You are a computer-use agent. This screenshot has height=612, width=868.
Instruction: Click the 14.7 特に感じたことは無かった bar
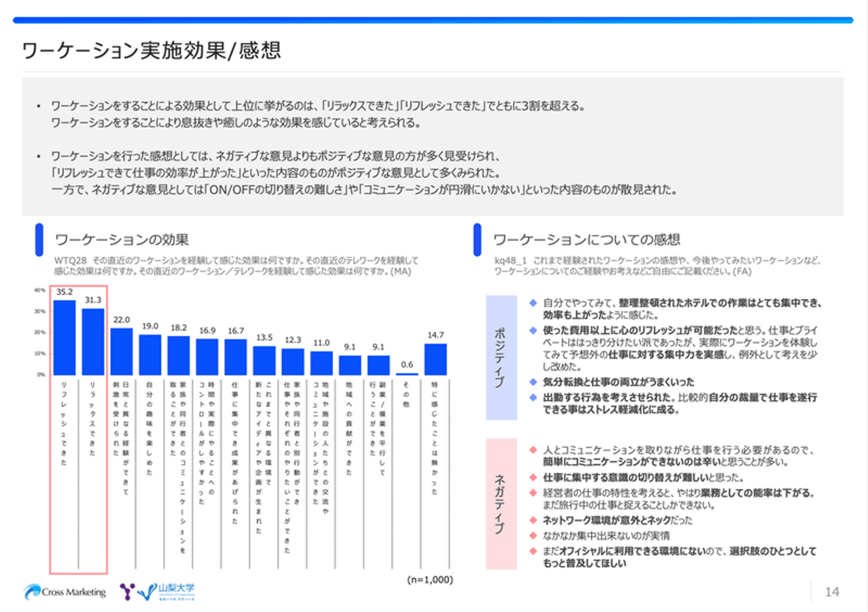436,359
